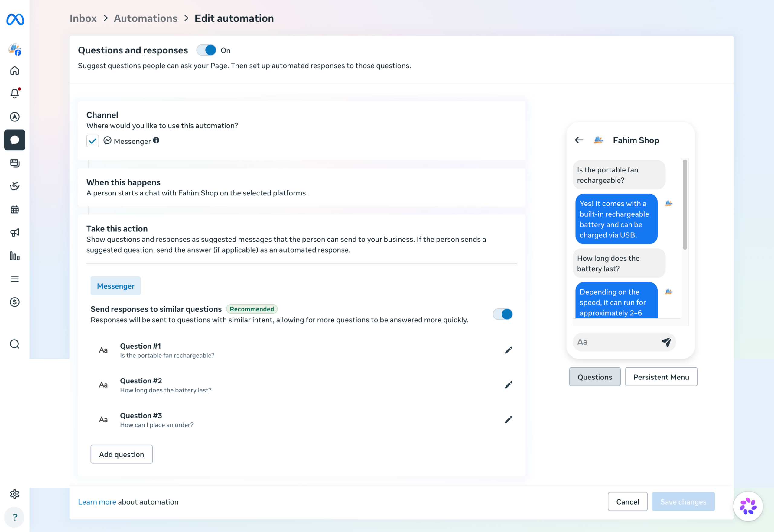
Task: Open the Ads Manager compass icon
Action: [15, 117]
